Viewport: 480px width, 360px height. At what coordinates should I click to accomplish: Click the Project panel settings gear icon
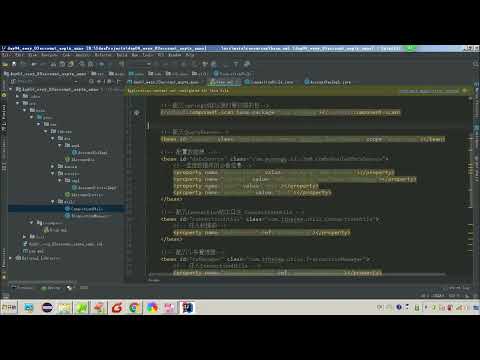tap(109, 81)
